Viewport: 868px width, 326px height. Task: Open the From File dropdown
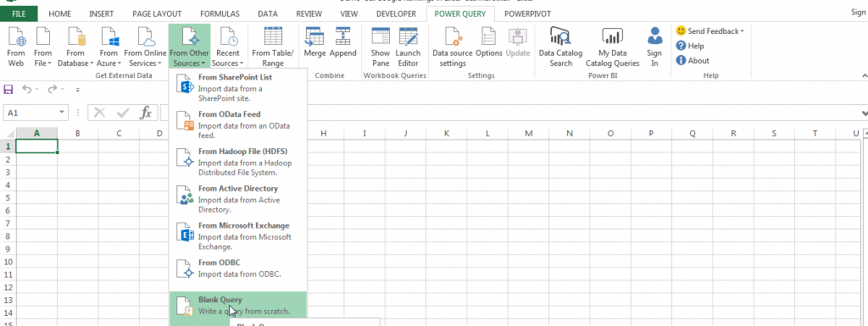tap(42, 47)
